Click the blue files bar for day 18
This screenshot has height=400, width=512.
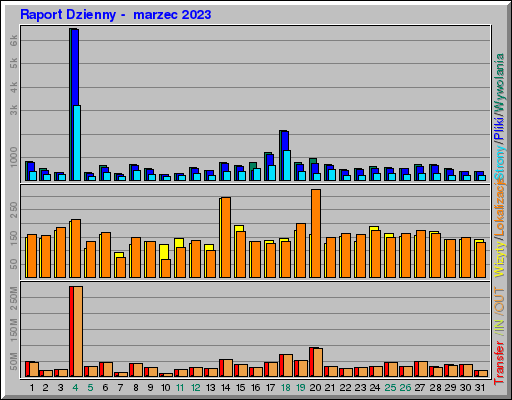285,140
